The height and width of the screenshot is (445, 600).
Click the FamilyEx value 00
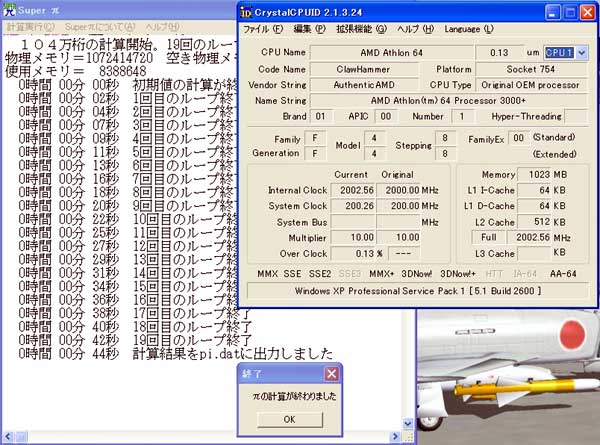518,138
